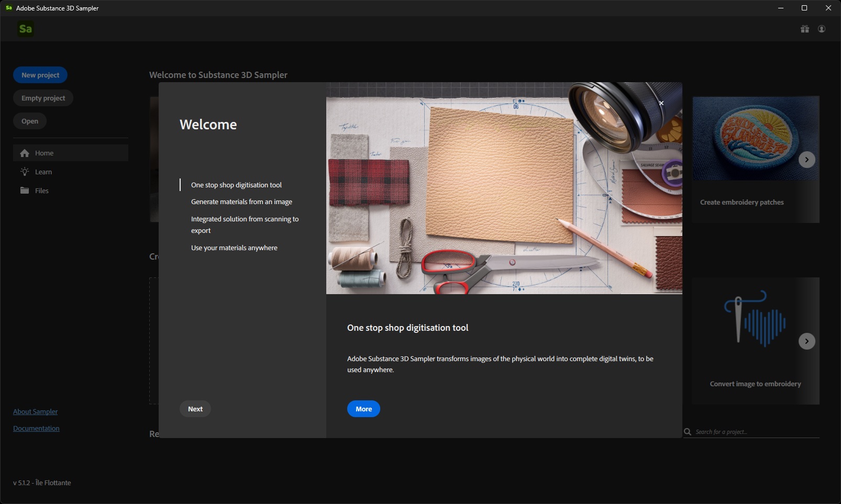Viewport: 841px width, 504px height.
Task: Click the Learn lightbulb icon
Action: (x=25, y=172)
